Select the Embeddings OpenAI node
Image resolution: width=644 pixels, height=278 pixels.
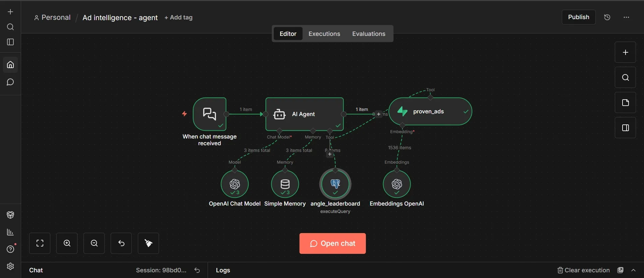pos(397,184)
